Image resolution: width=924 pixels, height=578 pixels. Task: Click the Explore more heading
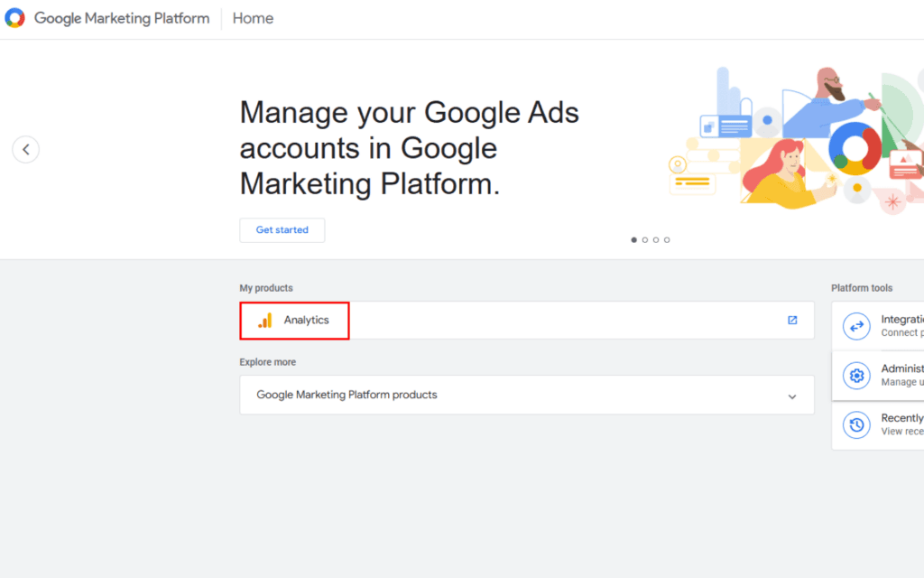267,362
